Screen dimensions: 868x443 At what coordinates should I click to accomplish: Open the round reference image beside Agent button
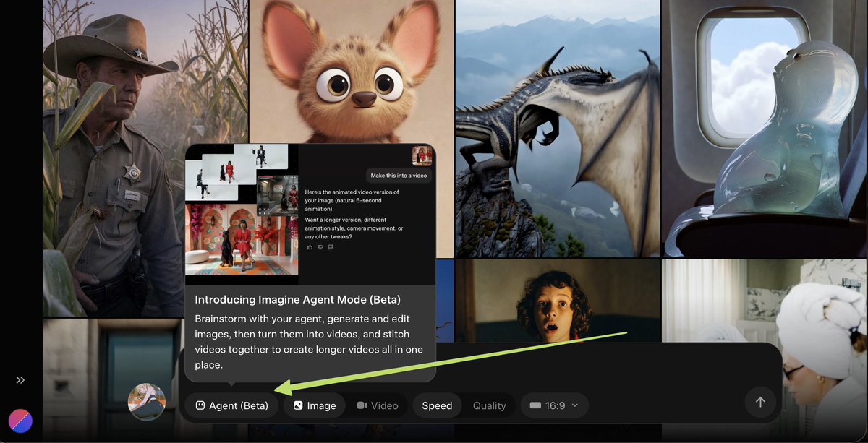click(x=147, y=402)
